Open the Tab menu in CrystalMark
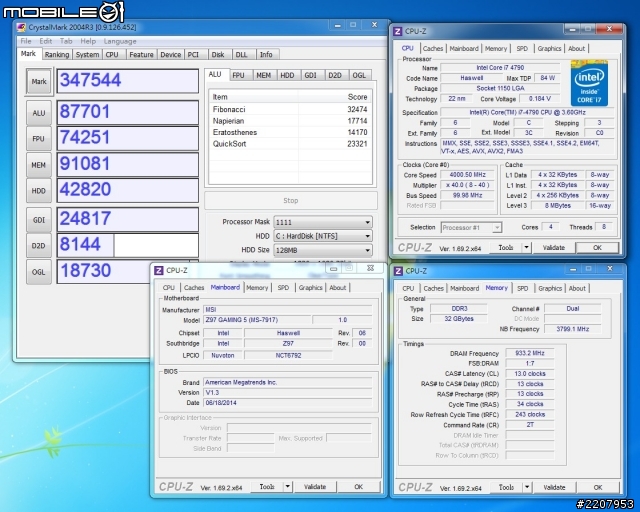The image size is (640, 512). click(x=66, y=41)
